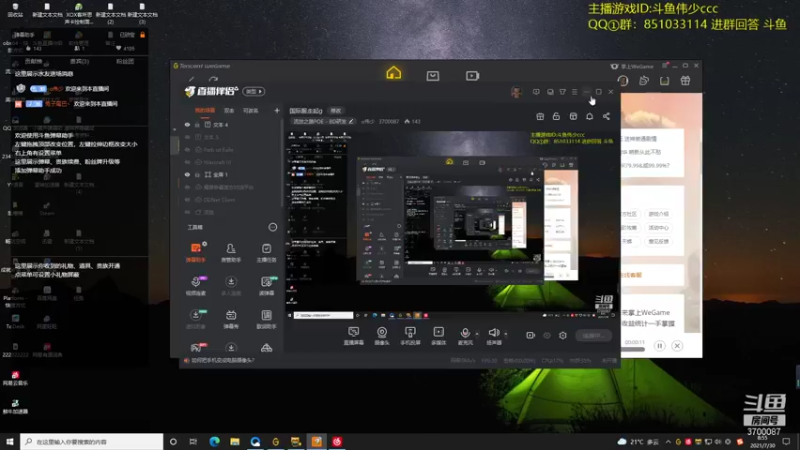
Task: Open the 贡献榜 tab in the 弹幕助手 overlay
Action: click(34, 61)
